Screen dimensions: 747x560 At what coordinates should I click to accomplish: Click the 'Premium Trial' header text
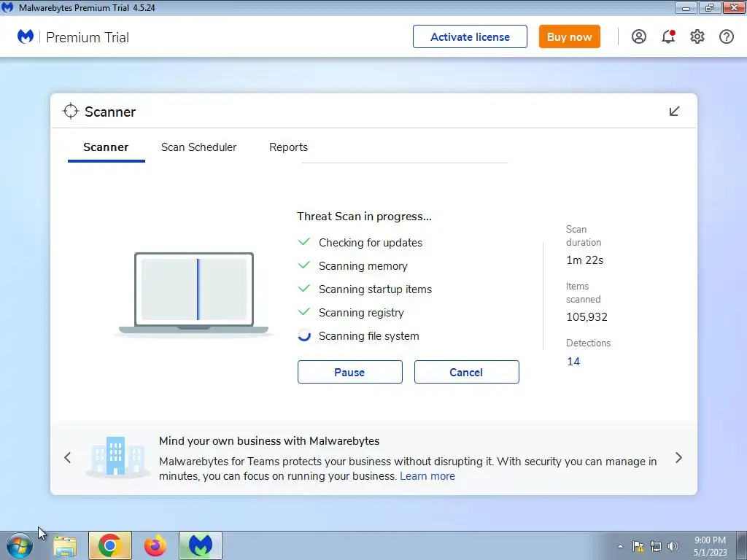coord(88,37)
